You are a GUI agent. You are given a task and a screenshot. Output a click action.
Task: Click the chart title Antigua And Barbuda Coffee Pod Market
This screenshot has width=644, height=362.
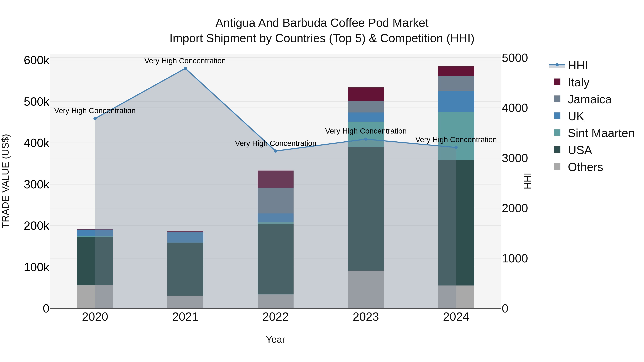322,23
